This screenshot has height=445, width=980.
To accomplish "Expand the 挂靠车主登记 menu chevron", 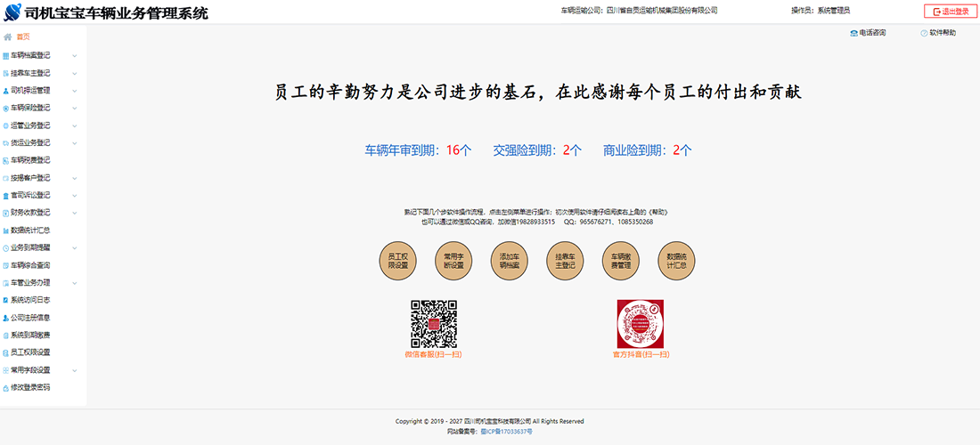I will (74, 73).
